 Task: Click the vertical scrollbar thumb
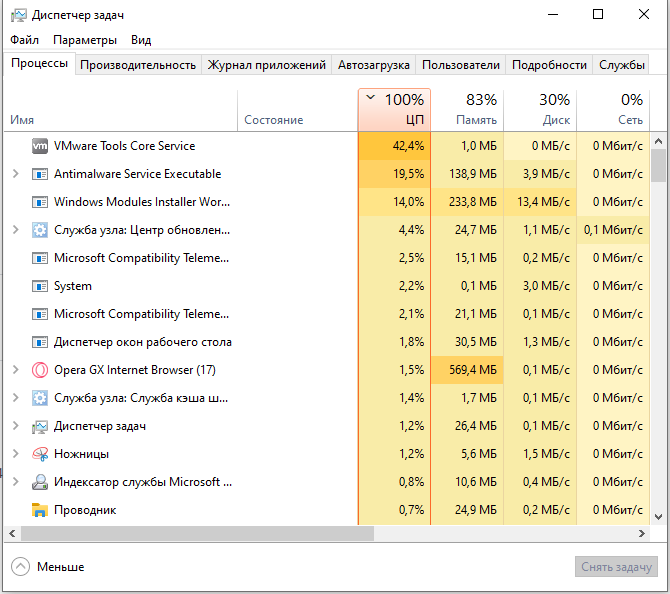click(658, 166)
